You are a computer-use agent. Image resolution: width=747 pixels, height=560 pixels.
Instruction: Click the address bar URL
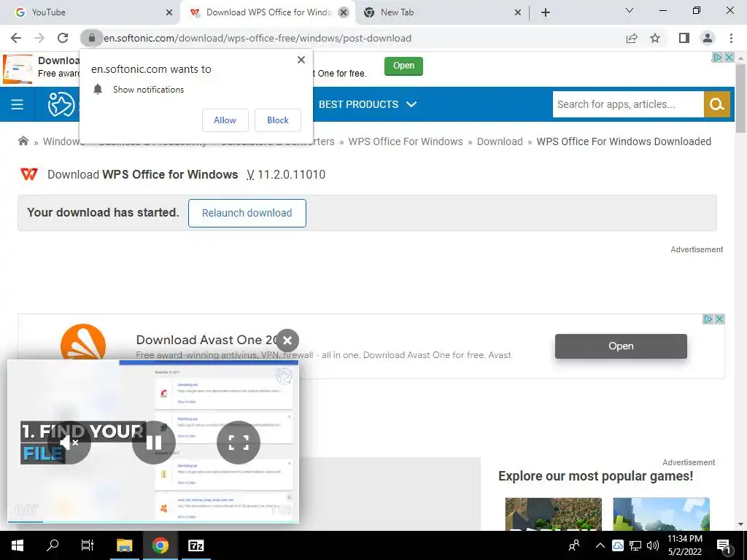click(258, 38)
